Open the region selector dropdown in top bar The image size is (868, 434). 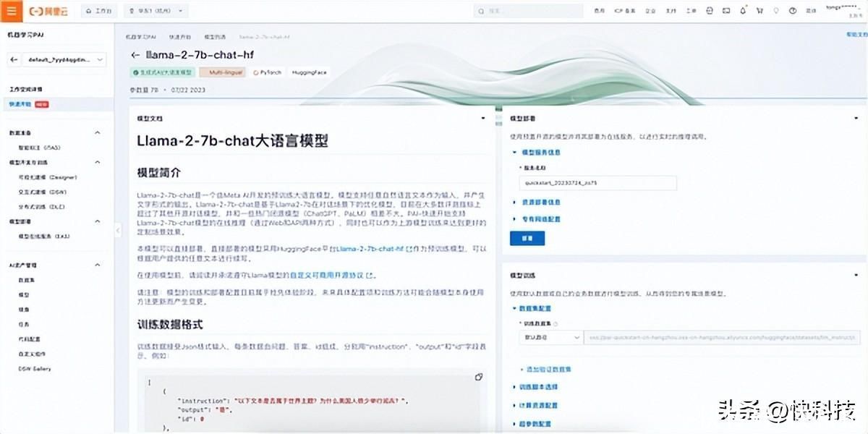click(x=156, y=11)
